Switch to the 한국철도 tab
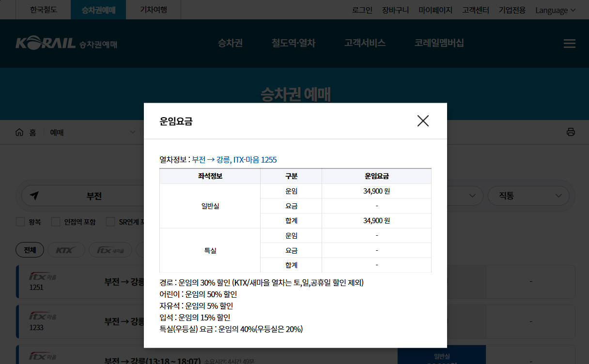The height and width of the screenshot is (364, 589). pyautogui.click(x=43, y=10)
